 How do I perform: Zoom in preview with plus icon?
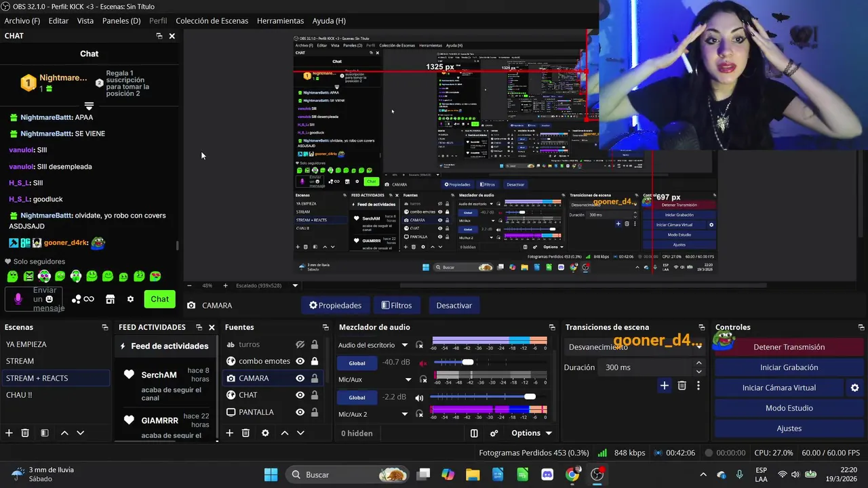pos(225,285)
